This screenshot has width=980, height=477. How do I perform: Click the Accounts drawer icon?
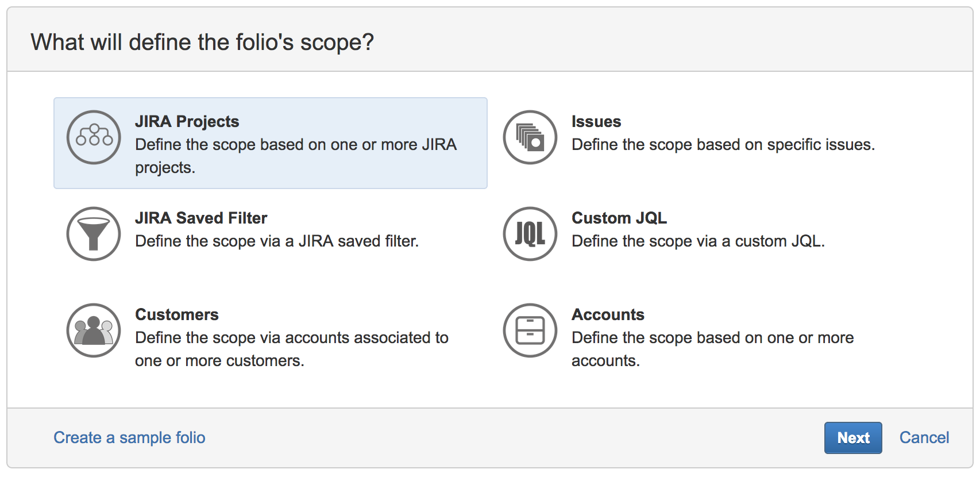530,330
